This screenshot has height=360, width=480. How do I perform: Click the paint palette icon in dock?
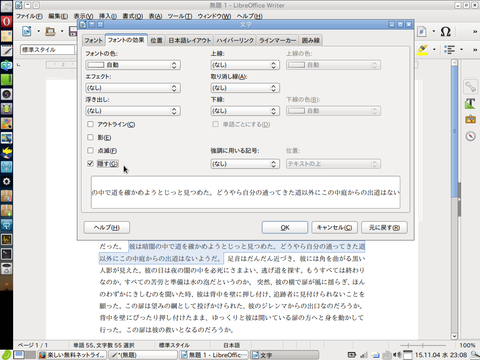6,123
